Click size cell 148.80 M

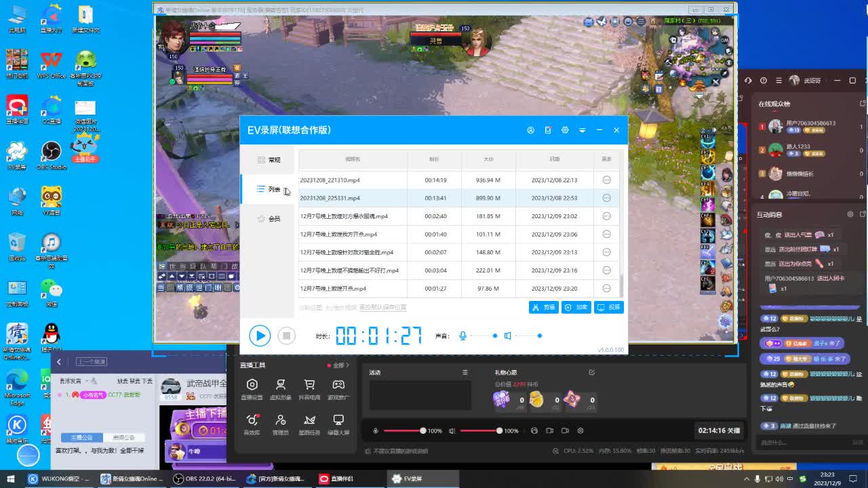(x=488, y=252)
